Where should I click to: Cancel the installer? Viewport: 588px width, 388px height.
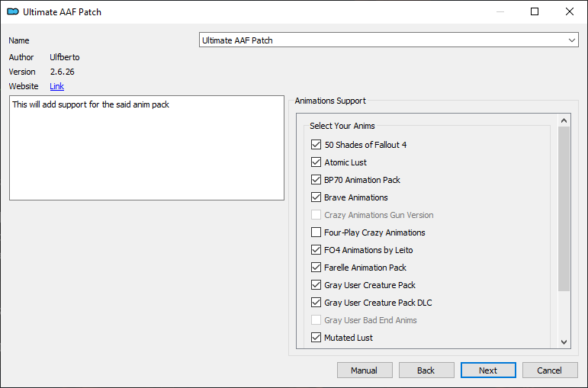(x=550, y=370)
